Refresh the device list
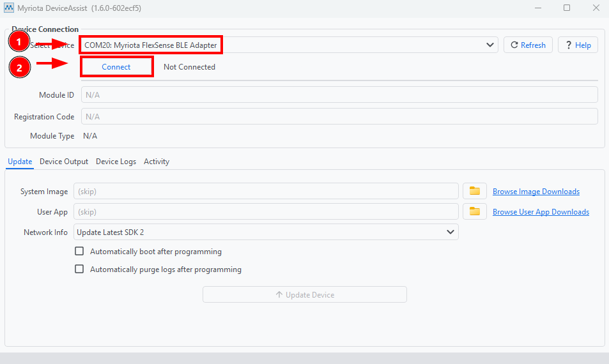The height and width of the screenshot is (364, 609). [528, 45]
